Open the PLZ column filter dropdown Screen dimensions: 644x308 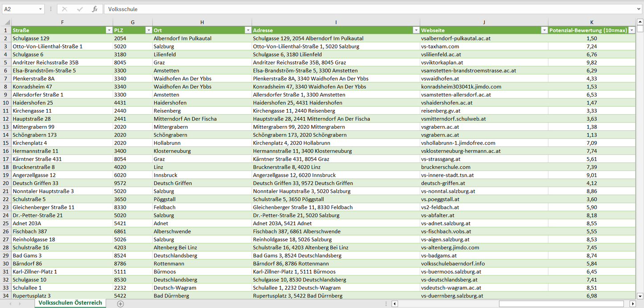(x=148, y=30)
